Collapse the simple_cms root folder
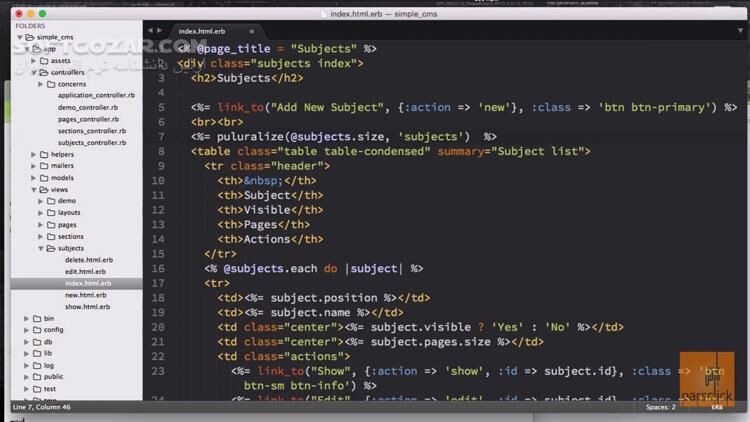Viewport: 750px width, 422px height. 20,37
